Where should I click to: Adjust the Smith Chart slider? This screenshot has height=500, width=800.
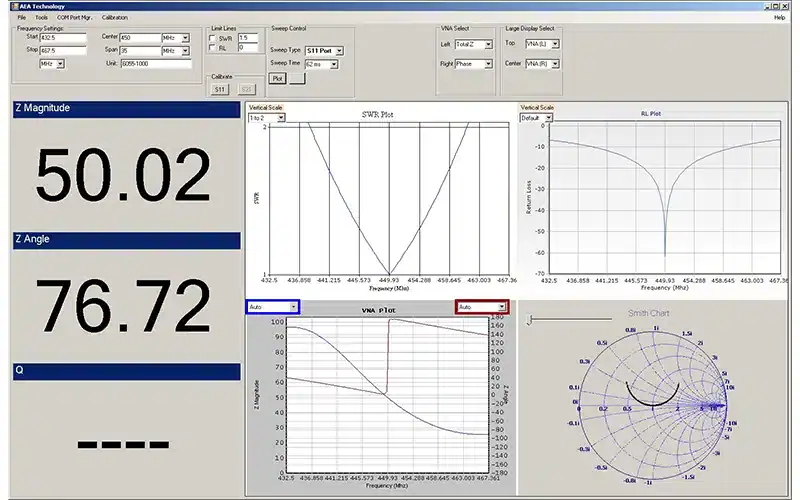coord(530,319)
